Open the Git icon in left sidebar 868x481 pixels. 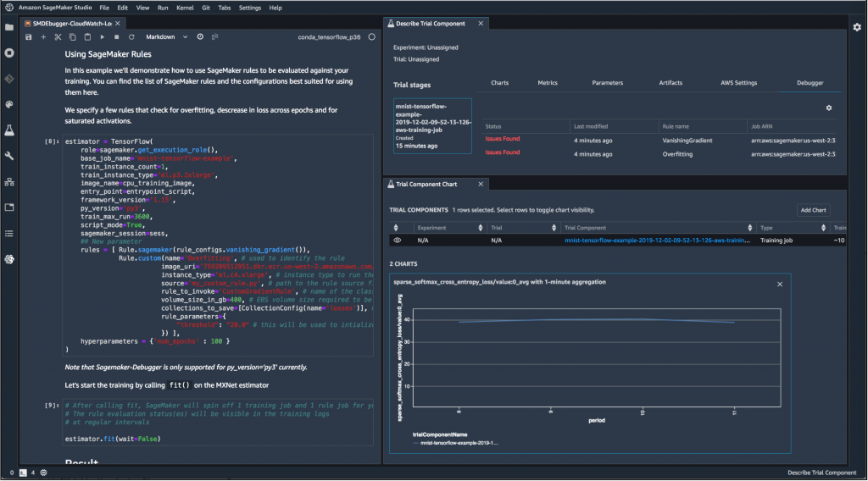pos(9,79)
